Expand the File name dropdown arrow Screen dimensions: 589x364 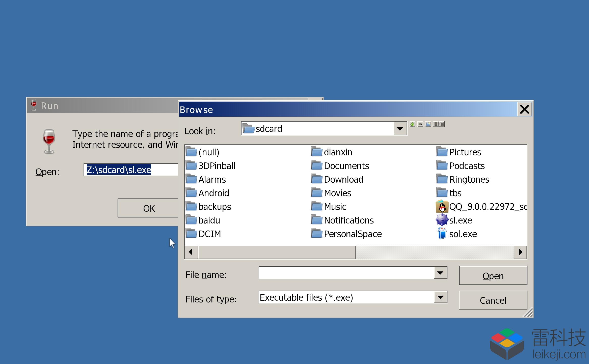coord(440,273)
